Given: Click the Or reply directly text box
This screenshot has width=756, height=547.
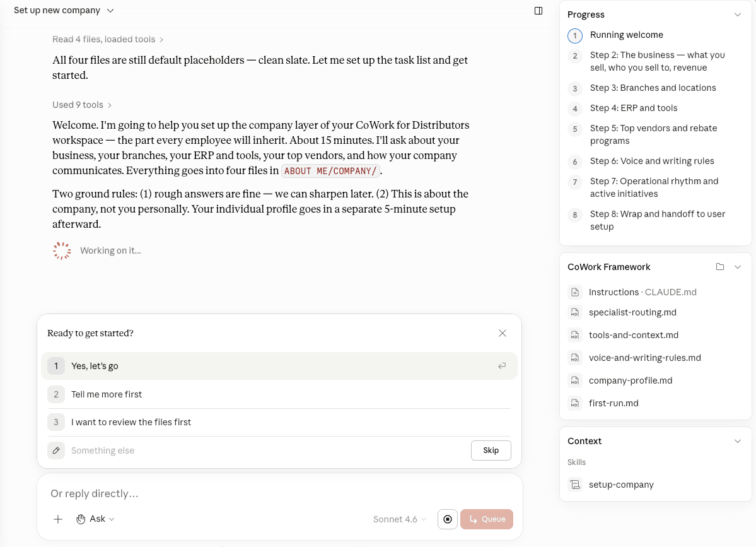Looking at the screenshot, I should [x=280, y=493].
